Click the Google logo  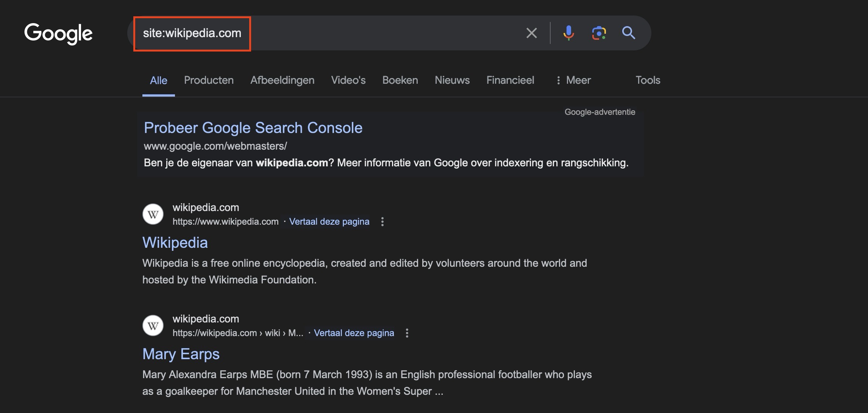pyautogui.click(x=58, y=34)
